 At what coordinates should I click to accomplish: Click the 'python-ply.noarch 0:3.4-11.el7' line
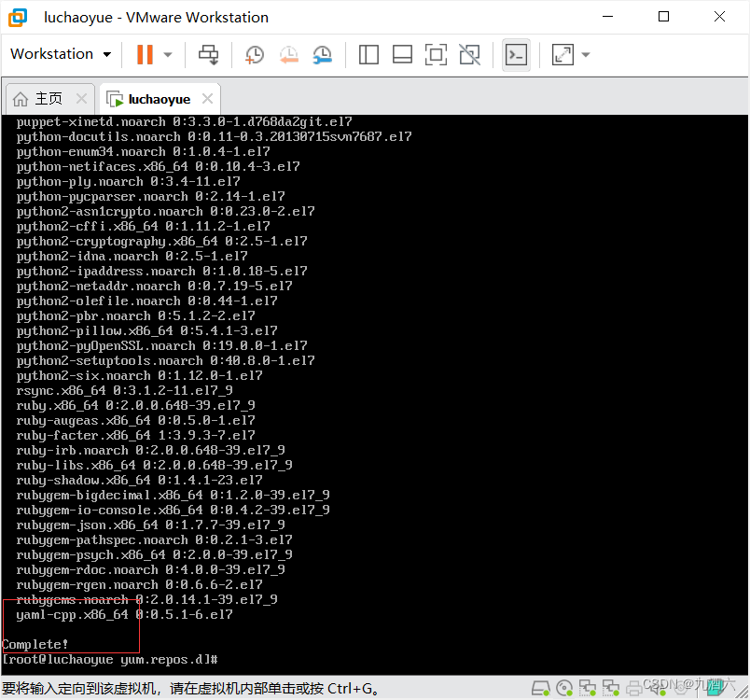128,182
